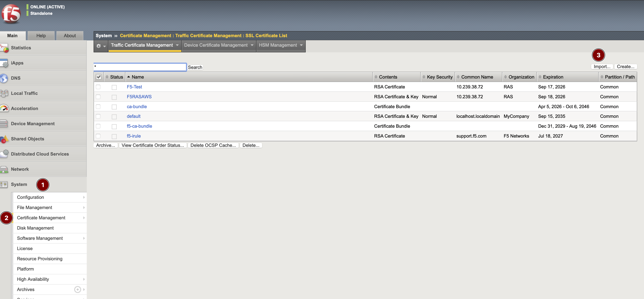Check the default certificate row checkbox
Viewport: 644px width, 299px height.
[x=98, y=116]
